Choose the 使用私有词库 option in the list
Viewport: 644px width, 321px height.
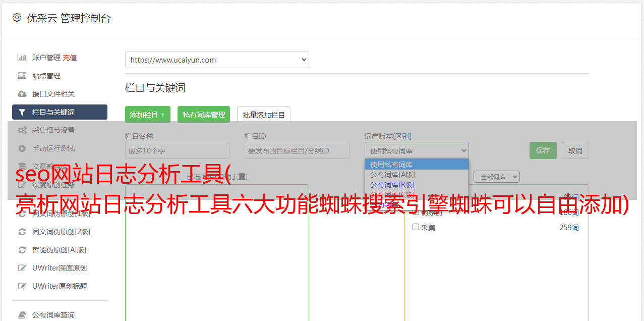(417, 165)
